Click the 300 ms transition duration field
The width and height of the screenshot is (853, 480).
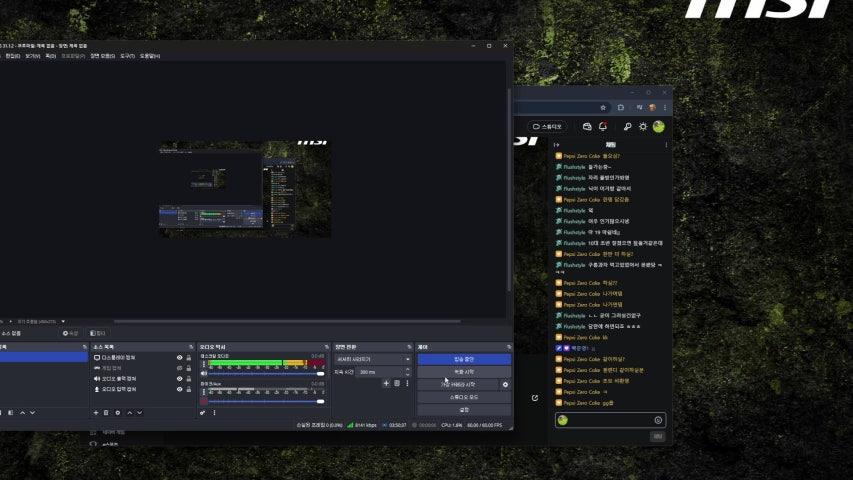(381, 372)
